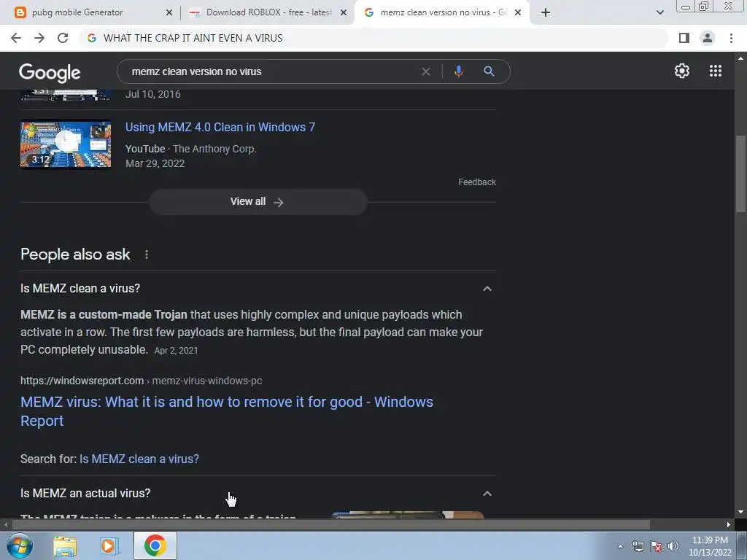
Task: Open a new browser tab
Action: tap(546, 12)
